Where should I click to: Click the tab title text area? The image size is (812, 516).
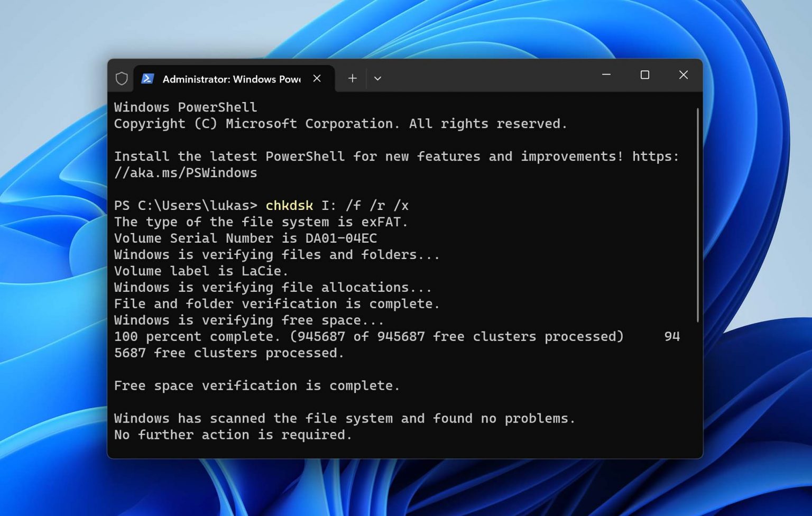[232, 79]
